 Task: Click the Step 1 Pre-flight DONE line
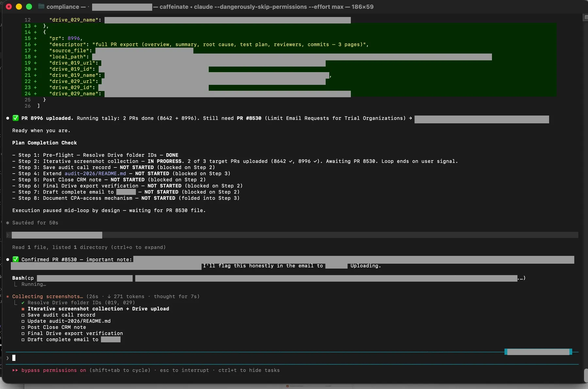tap(95, 155)
